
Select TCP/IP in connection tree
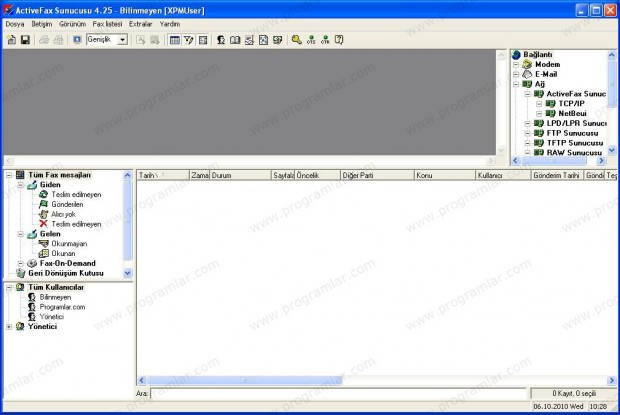coord(571,104)
